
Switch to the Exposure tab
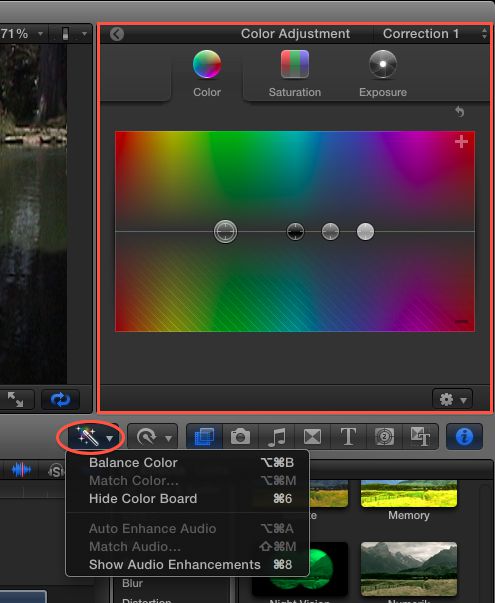(383, 74)
